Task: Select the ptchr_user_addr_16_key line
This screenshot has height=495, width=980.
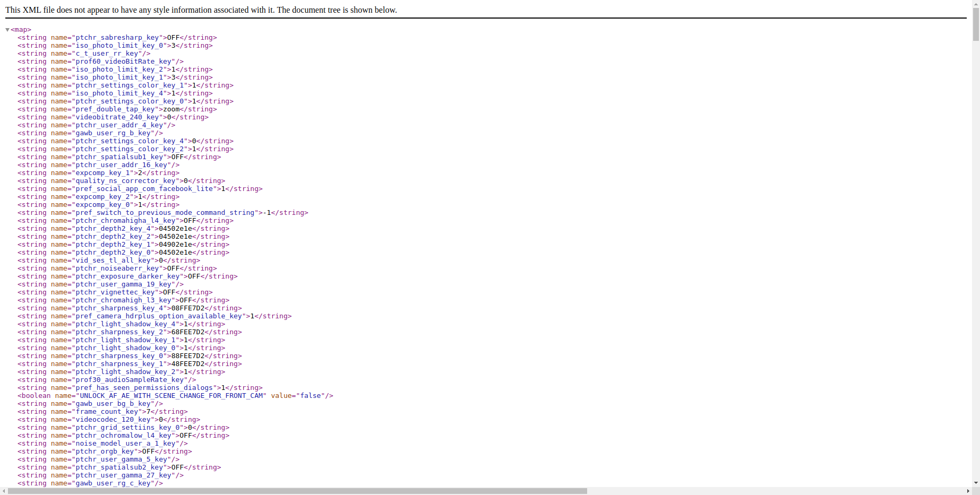Action: [98, 165]
